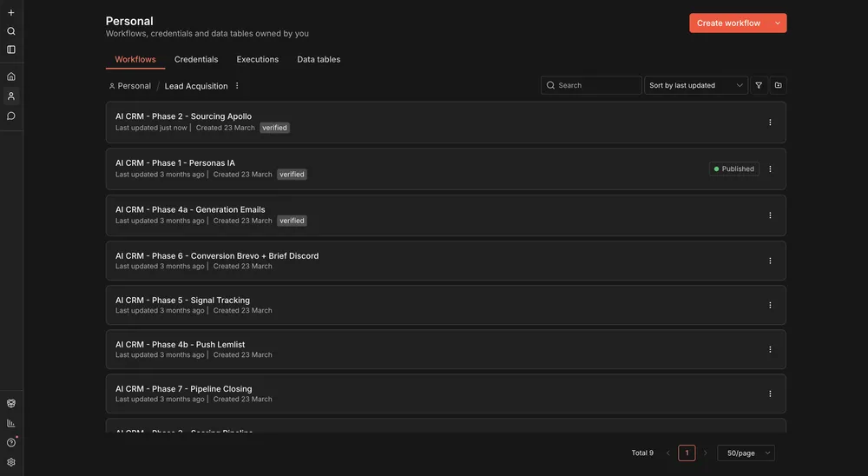868x476 pixels.
Task: Toggle the sidebar panel layout icon
Action: click(x=11, y=50)
